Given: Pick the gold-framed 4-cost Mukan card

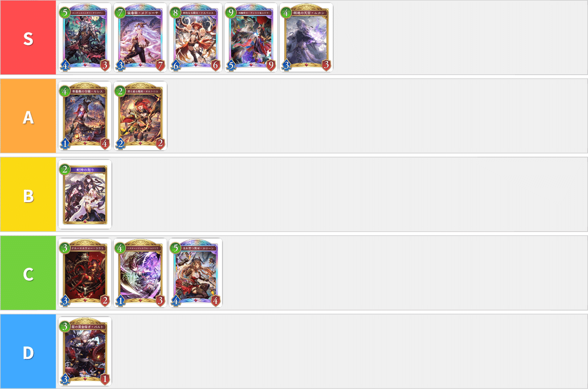Looking at the screenshot, I should (306, 38).
